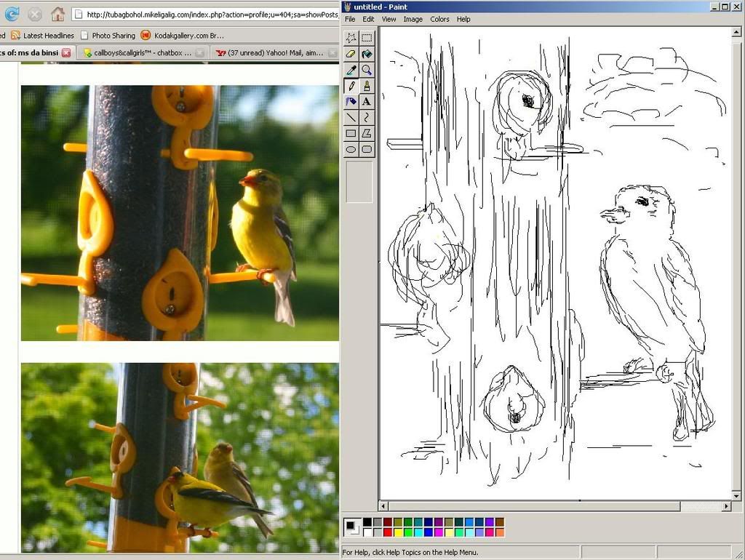Click Paint canvas scroll left arrow
Image resolution: width=745 pixels, height=560 pixels.
[x=384, y=506]
